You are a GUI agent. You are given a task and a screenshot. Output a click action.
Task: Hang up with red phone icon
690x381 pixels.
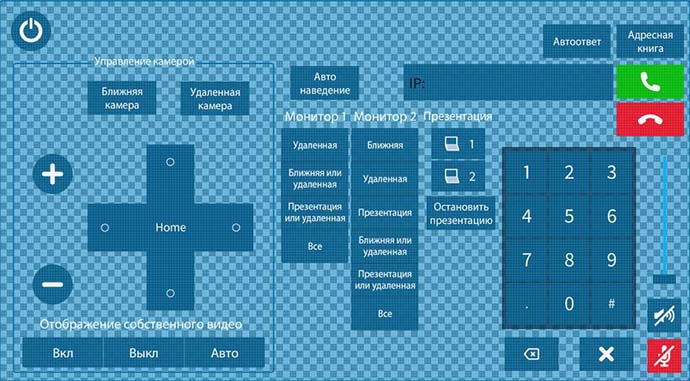(x=650, y=120)
